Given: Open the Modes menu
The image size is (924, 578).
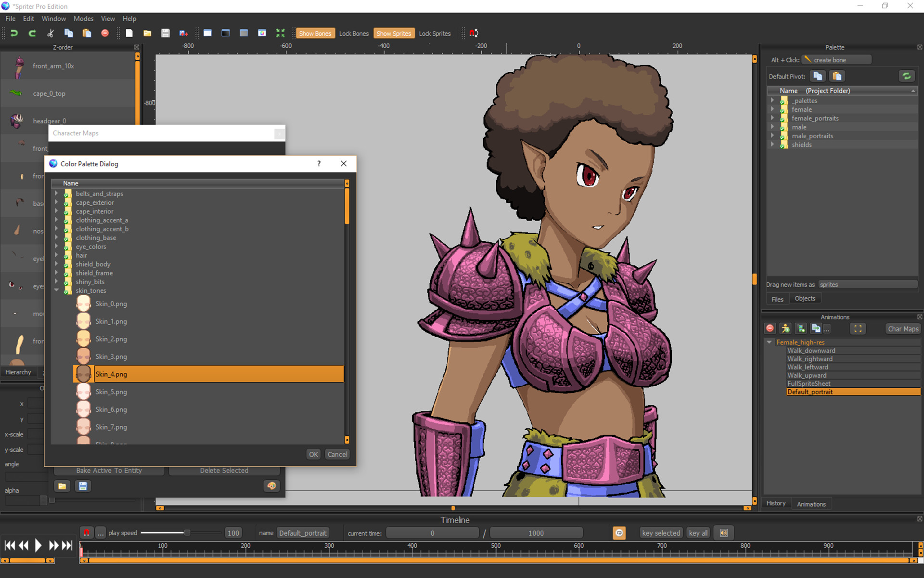Looking at the screenshot, I should (x=83, y=18).
